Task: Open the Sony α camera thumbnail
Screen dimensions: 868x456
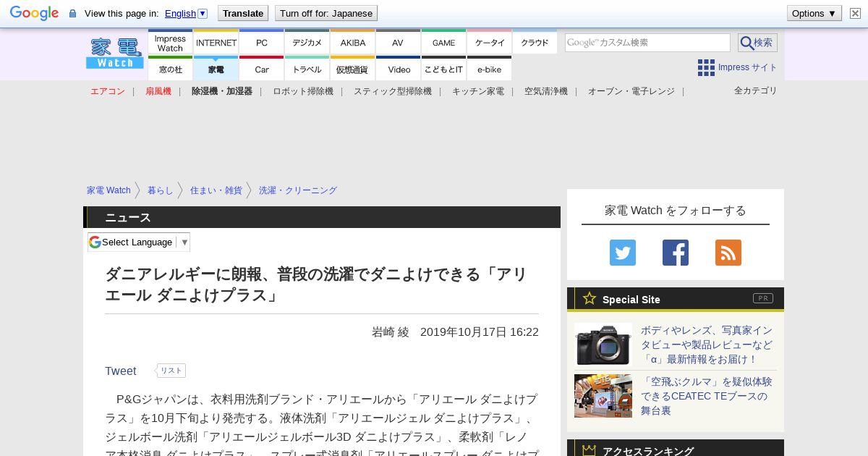Action: pyautogui.click(x=603, y=345)
